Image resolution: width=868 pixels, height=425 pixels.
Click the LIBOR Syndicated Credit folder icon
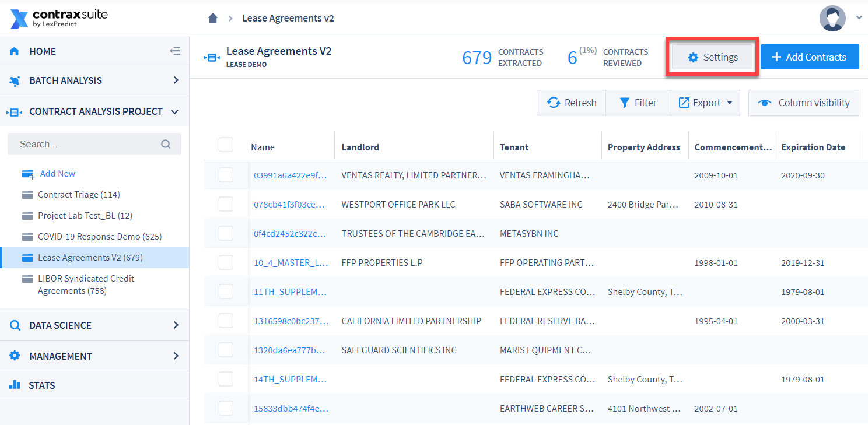point(27,279)
